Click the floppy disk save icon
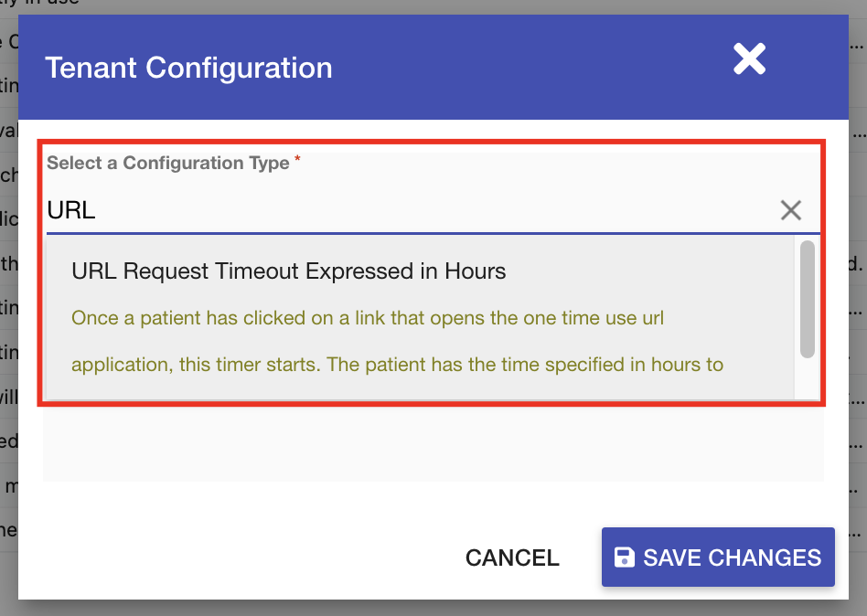867x616 pixels. click(625, 558)
